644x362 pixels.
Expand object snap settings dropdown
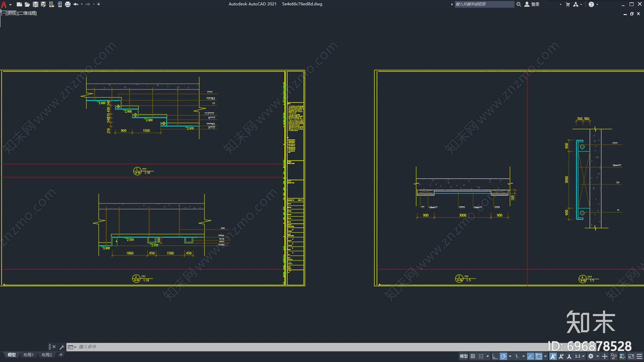[545, 356]
